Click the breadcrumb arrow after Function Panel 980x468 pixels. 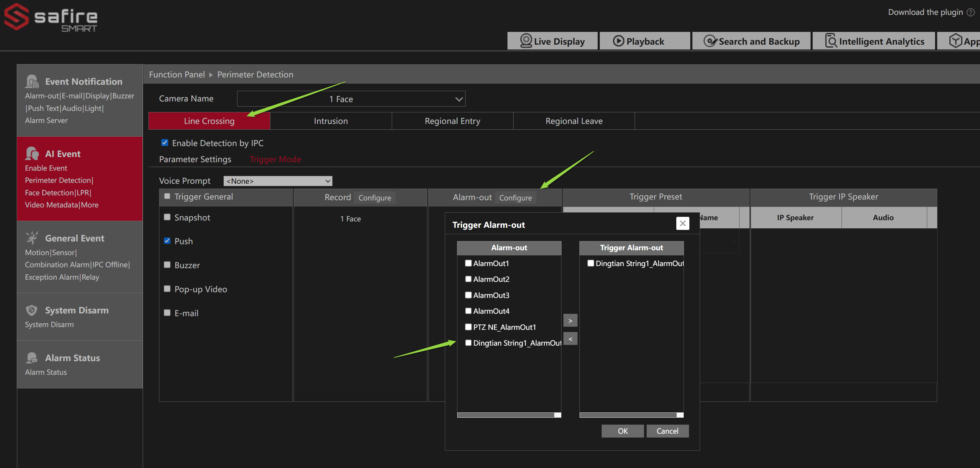(x=211, y=75)
